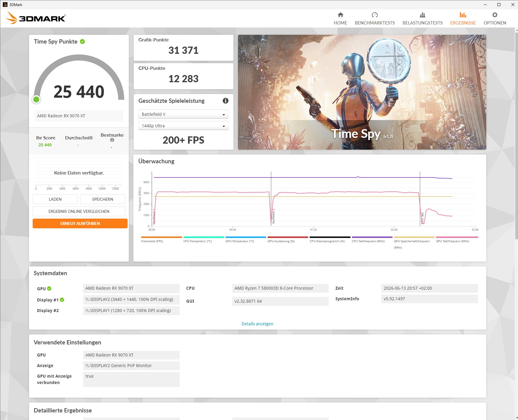Click Ergebnis online vergleichen
Viewport: 518px width, 420px height.
79,211
